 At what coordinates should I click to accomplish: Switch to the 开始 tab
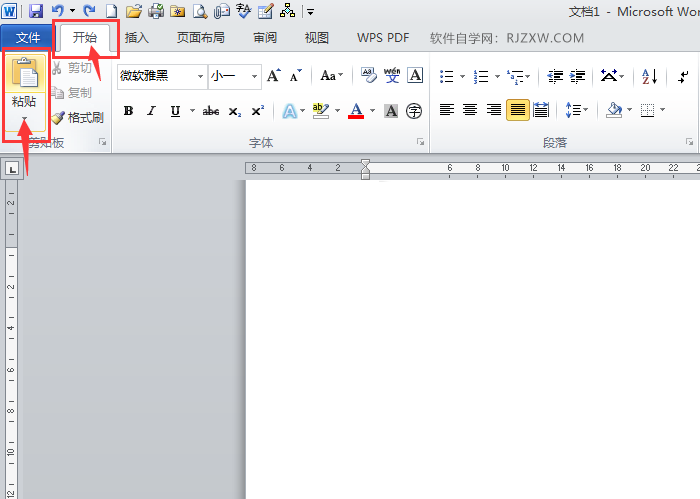click(85, 37)
